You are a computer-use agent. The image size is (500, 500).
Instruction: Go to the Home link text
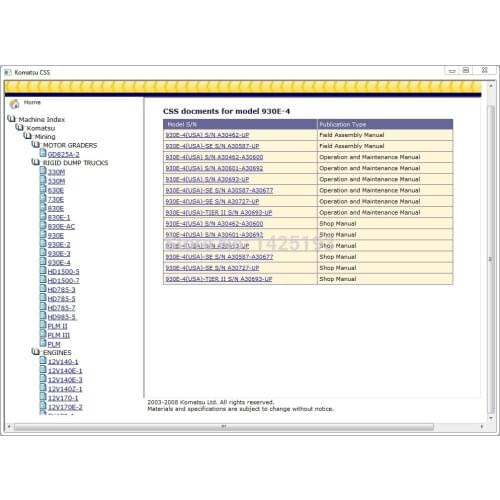coord(32,102)
